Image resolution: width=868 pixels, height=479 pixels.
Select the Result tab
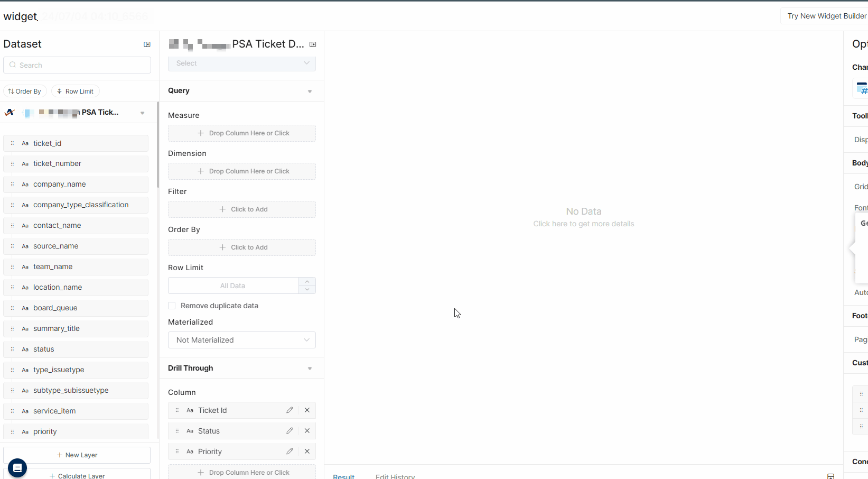point(343,475)
